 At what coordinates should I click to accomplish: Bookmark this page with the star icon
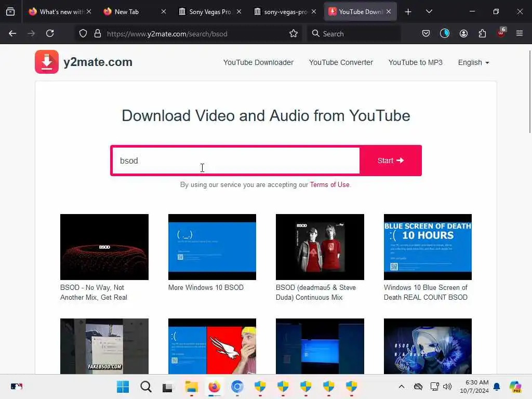tap(294, 34)
